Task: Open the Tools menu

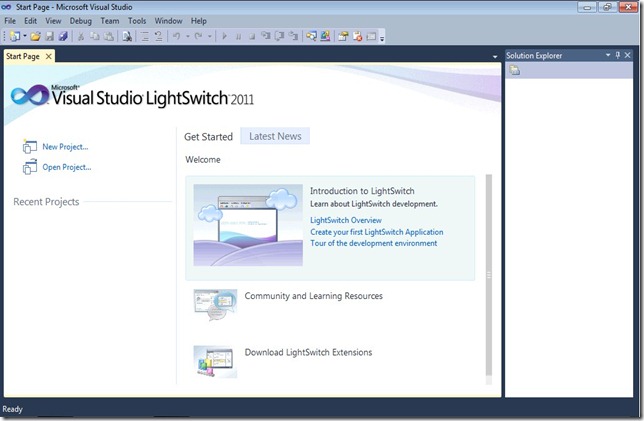Action: tap(137, 20)
